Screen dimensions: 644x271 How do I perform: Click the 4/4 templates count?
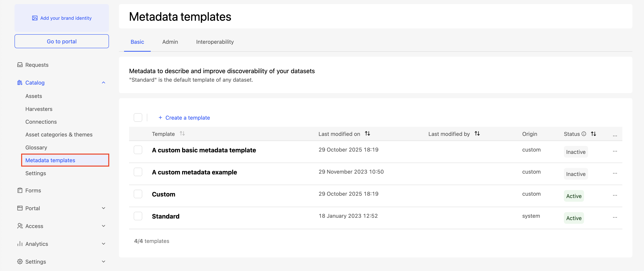tap(152, 241)
